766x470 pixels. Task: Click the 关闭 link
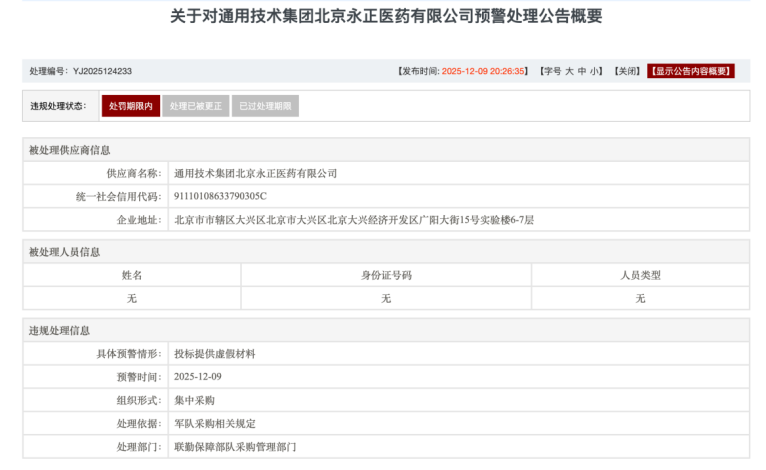[626, 71]
